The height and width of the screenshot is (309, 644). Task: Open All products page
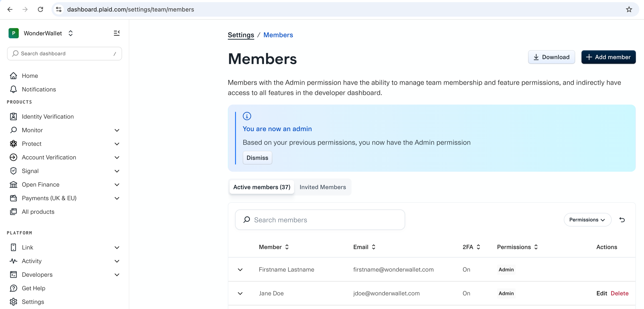tap(38, 212)
